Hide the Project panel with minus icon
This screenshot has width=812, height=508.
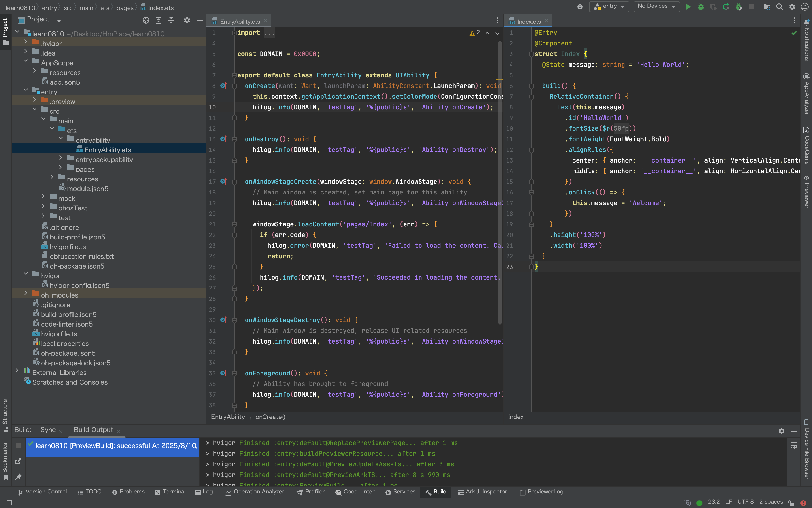(199, 21)
